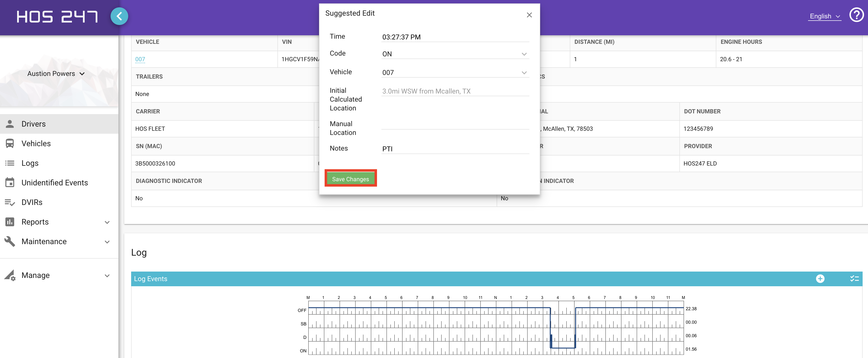Viewport: 868px width, 358px height.
Task: Open the English language selector
Action: click(824, 16)
